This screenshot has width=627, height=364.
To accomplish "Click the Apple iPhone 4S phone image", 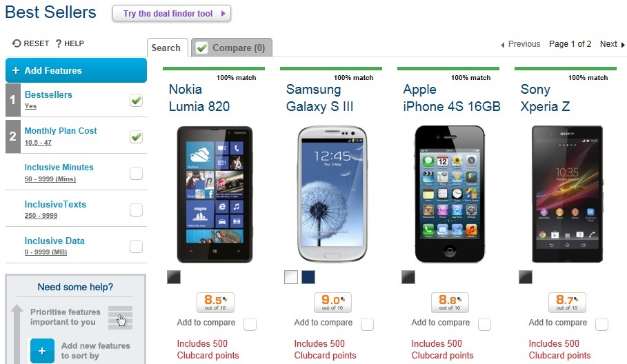I will coord(450,194).
